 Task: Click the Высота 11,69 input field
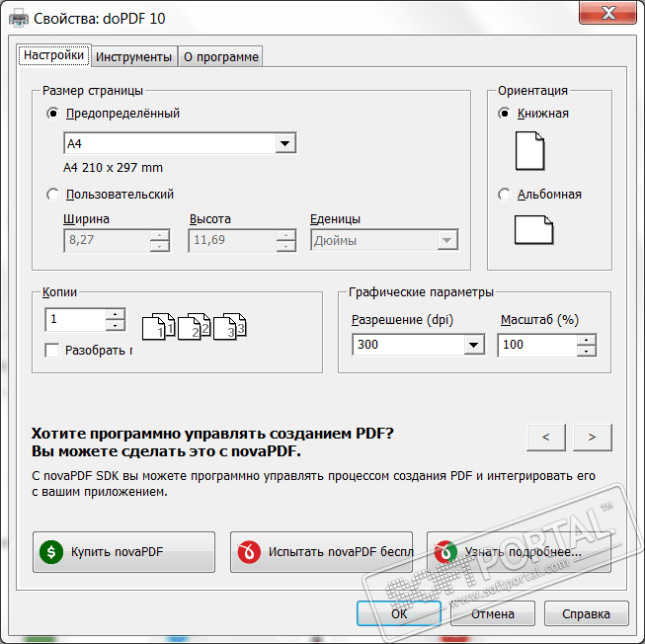click(x=233, y=240)
